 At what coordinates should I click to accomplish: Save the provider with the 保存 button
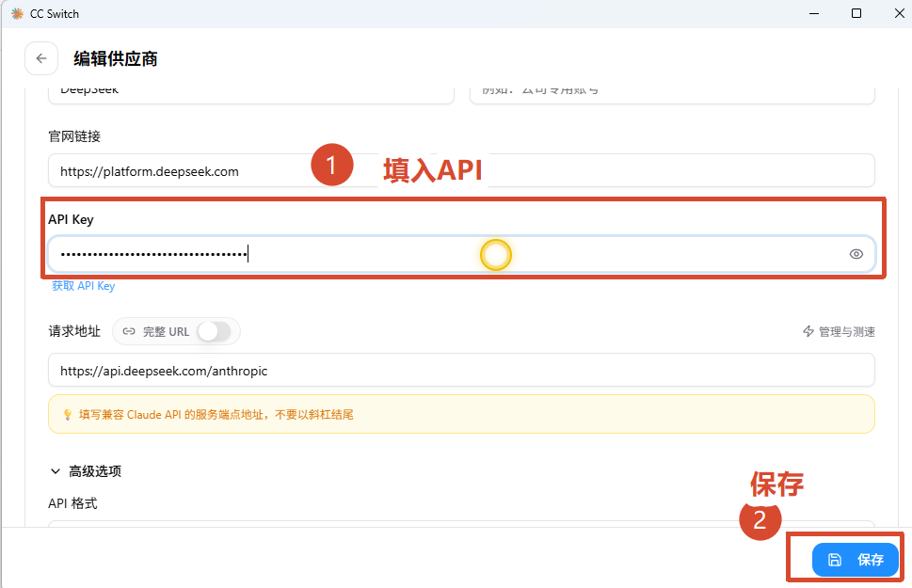(x=856, y=560)
